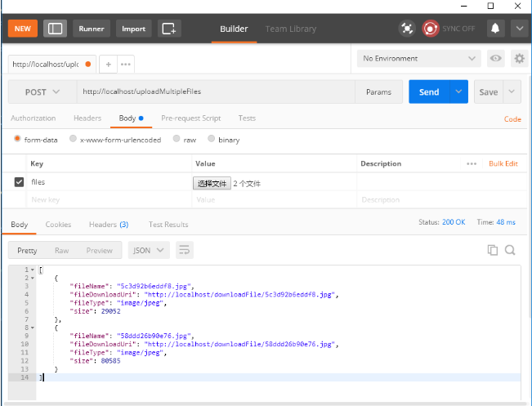Open the No Environment dropdown

pos(418,58)
